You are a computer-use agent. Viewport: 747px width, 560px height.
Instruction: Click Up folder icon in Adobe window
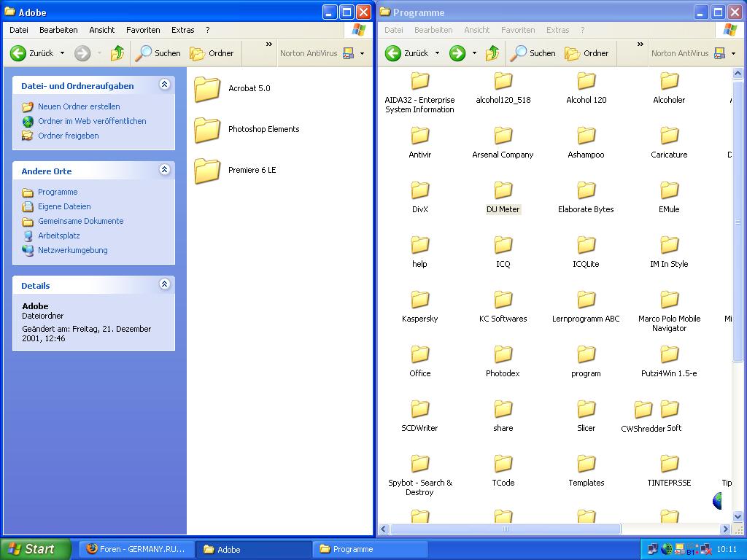coord(117,52)
